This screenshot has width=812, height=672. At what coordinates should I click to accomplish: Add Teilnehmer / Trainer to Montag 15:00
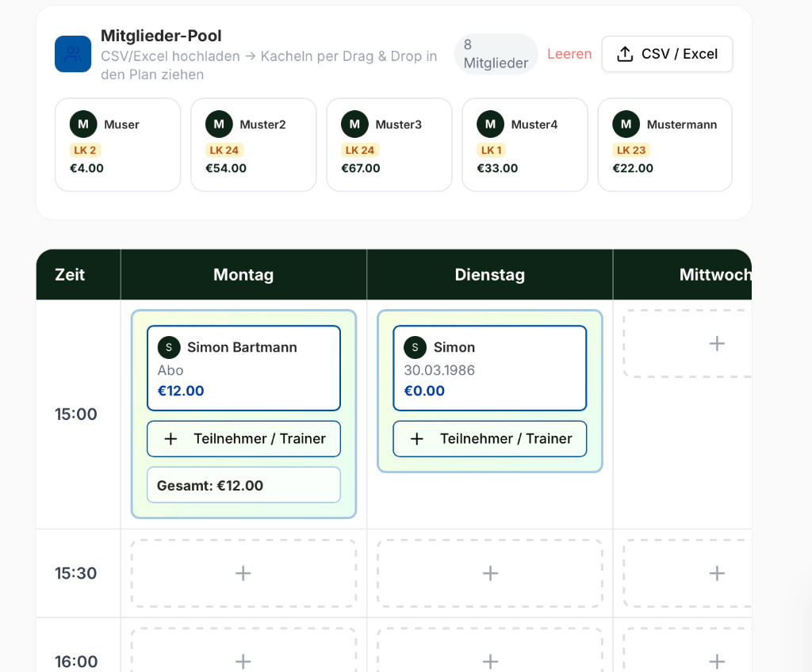(243, 439)
